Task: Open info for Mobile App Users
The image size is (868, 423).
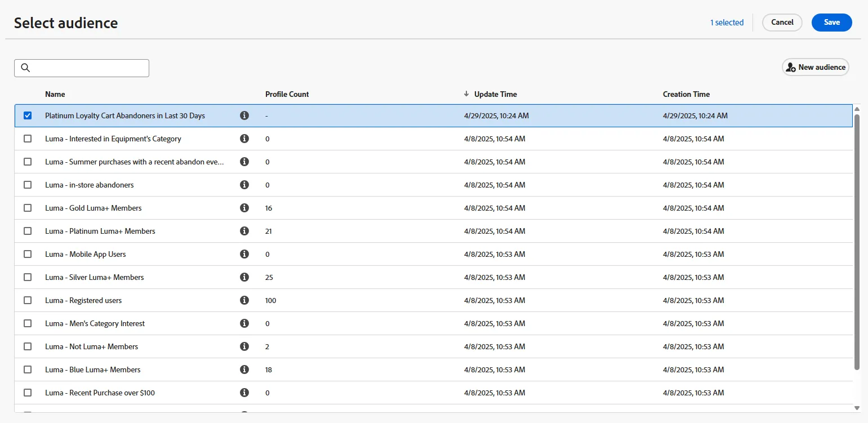Action: (244, 254)
